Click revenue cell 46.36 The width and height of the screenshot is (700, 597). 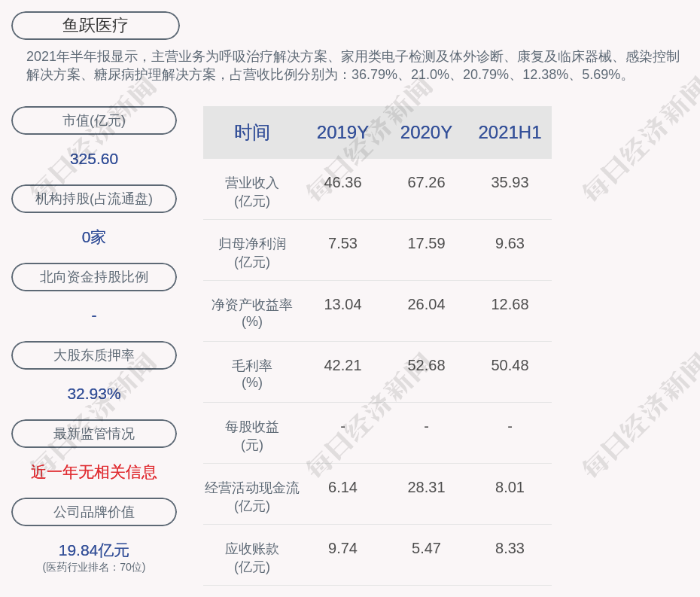pos(343,183)
